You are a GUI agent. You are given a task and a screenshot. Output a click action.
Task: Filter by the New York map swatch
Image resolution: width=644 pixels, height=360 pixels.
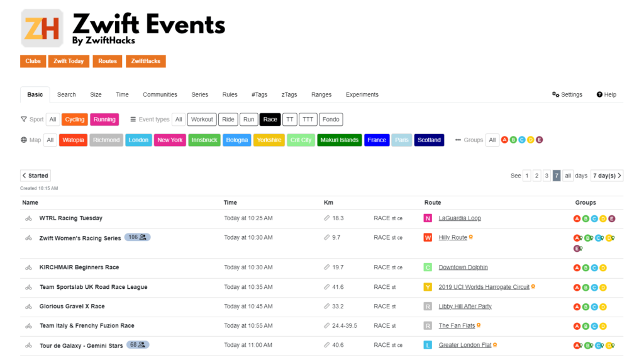170,140
